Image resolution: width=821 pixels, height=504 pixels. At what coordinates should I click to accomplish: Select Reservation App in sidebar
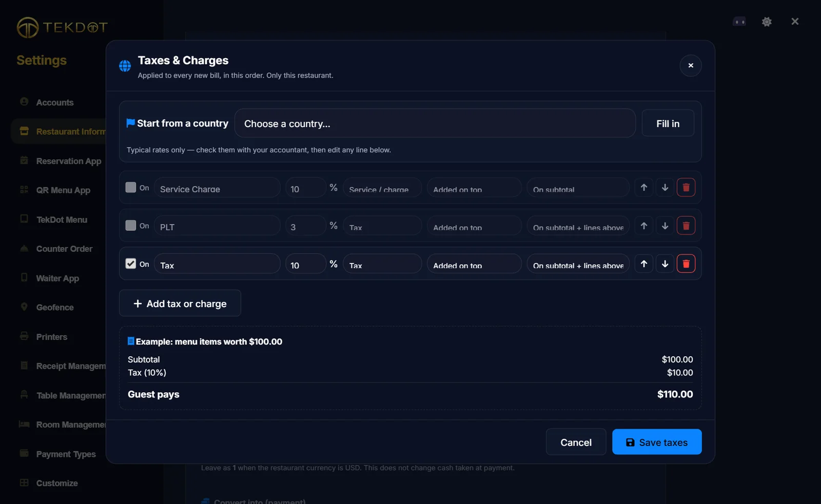pyautogui.click(x=69, y=161)
